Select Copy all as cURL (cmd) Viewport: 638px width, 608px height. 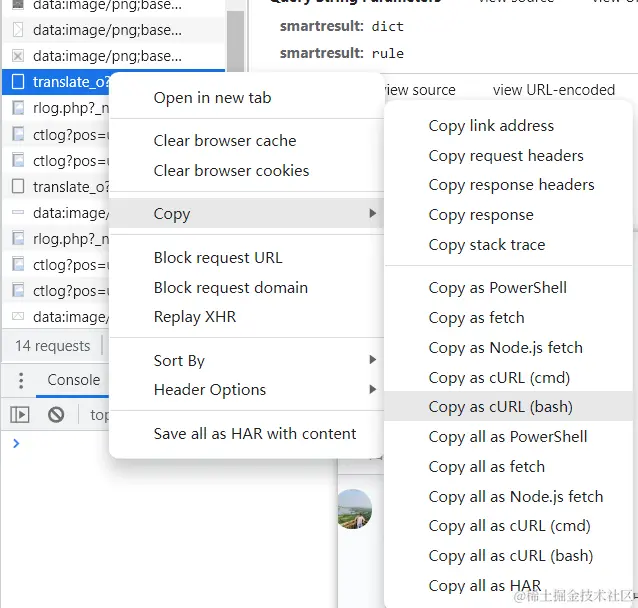[x=509, y=526]
